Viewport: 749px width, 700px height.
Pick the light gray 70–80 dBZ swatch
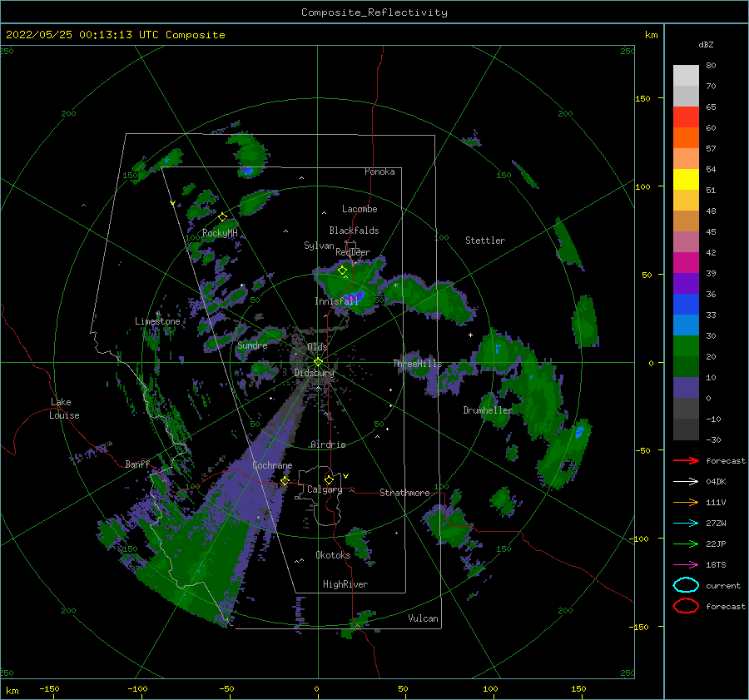click(686, 76)
